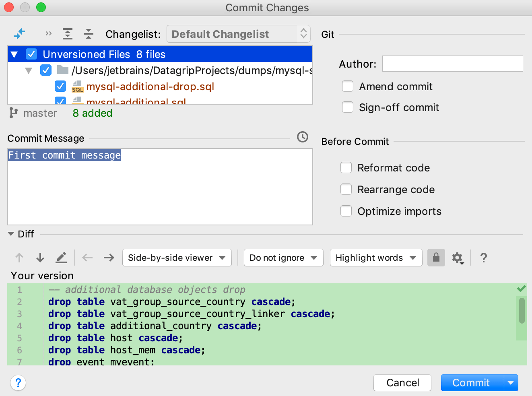Go to next difference arrow
The image size is (532, 396).
tap(40, 258)
